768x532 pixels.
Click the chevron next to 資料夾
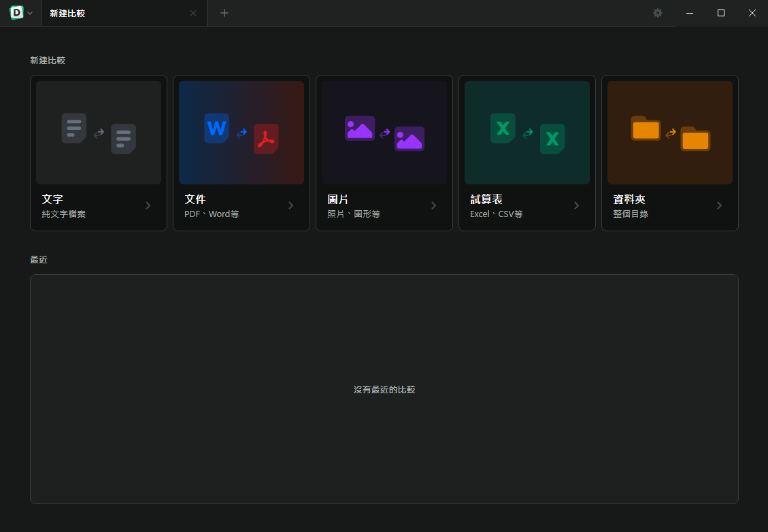[720, 205]
